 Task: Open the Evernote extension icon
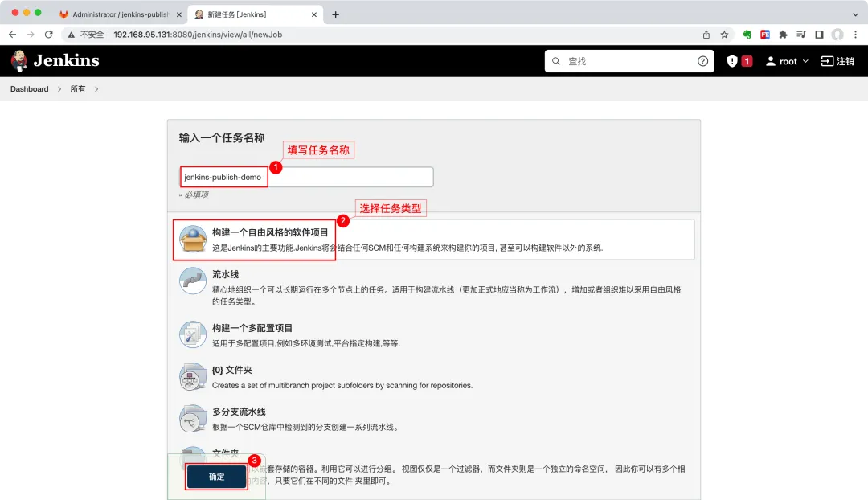click(x=747, y=35)
